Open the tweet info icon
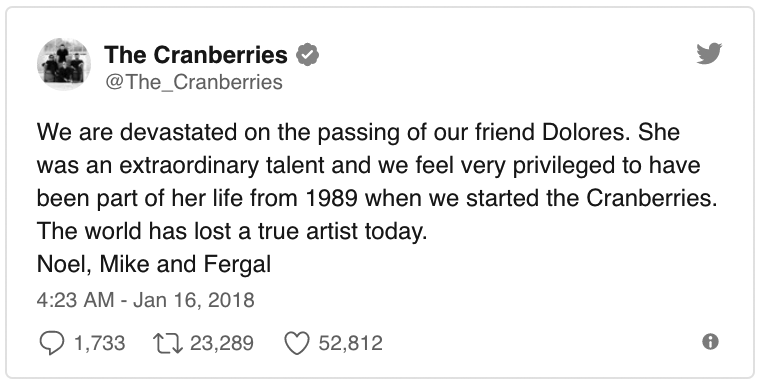 710,342
